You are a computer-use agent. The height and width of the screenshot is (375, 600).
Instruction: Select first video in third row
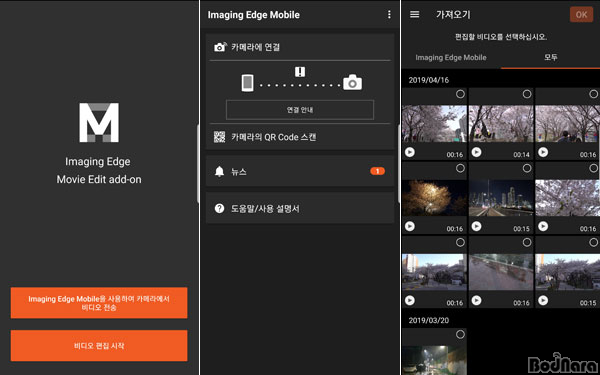click(460, 242)
